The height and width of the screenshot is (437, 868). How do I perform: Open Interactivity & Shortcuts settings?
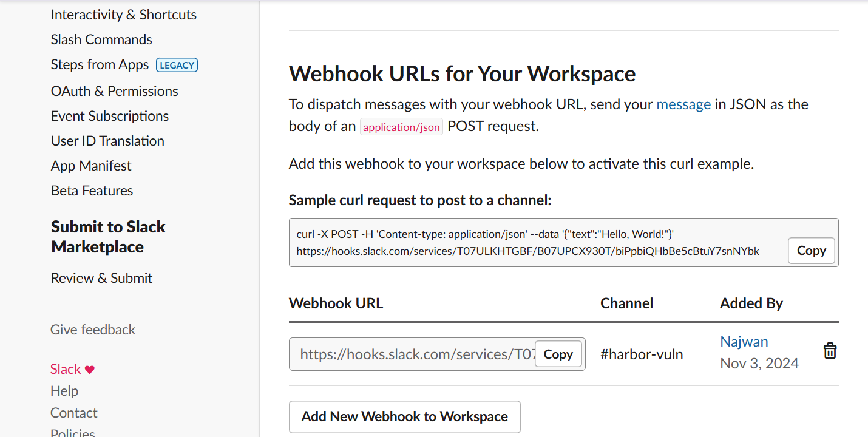[x=124, y=15]
